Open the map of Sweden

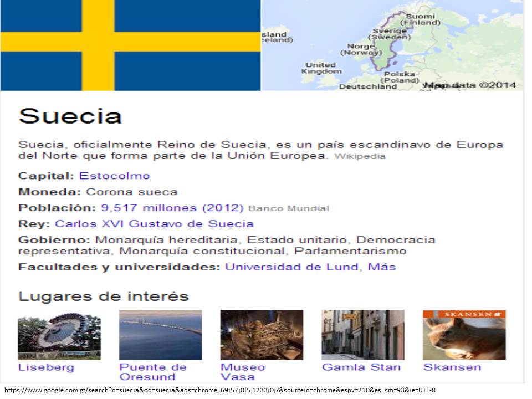tap(392, 45)
